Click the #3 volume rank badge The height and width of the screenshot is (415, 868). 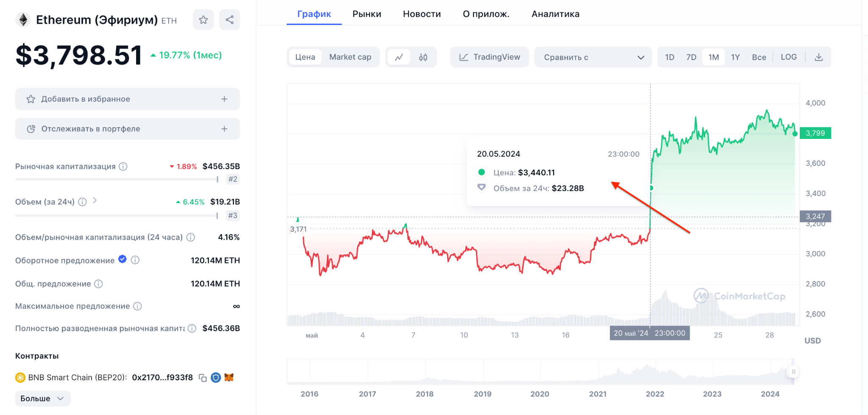(x=233, y=216)
